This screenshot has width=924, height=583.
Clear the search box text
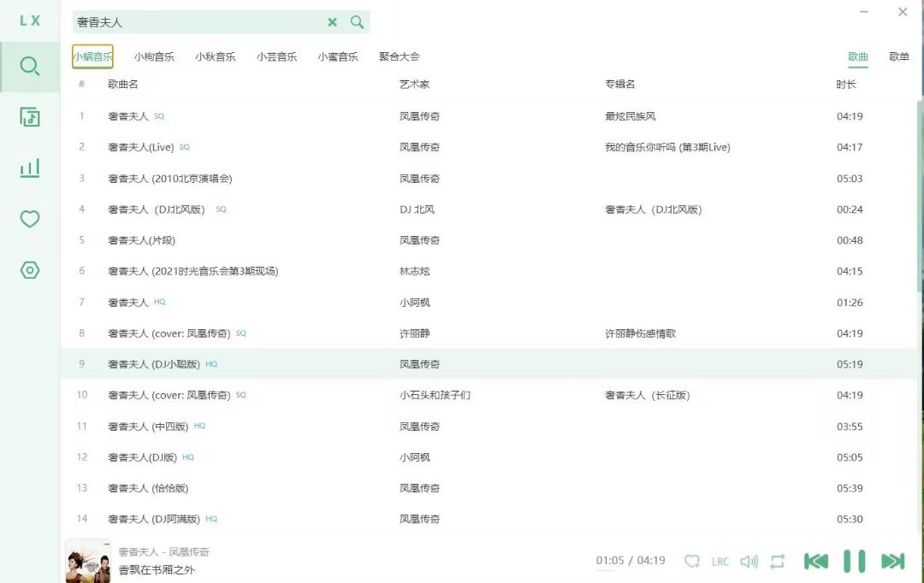[x=332, y=22]
